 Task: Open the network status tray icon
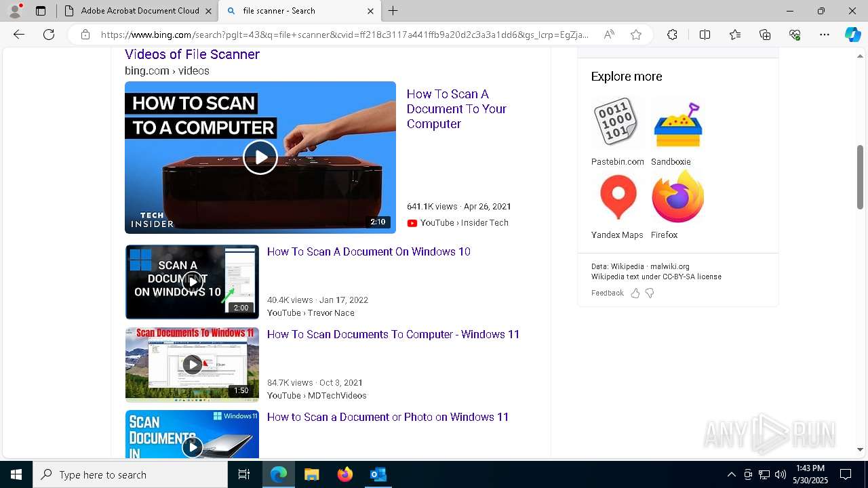click(764, 474)
